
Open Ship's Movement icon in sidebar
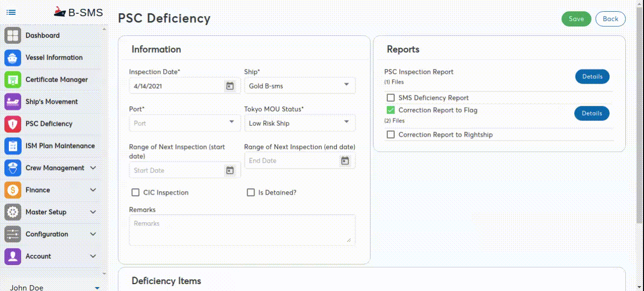click(x=13, y=102)
